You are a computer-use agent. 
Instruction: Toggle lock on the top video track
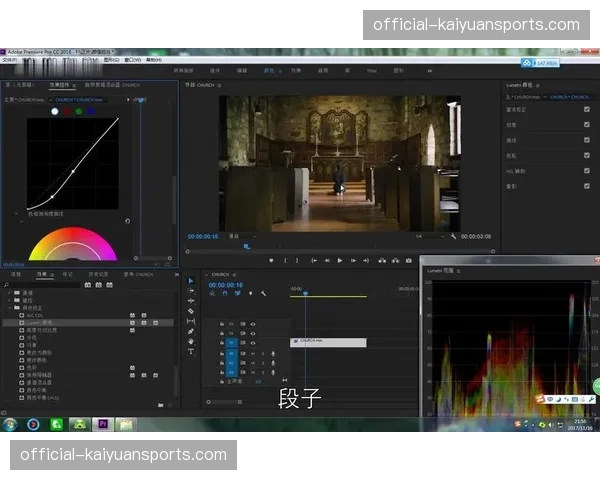point(222,324)
